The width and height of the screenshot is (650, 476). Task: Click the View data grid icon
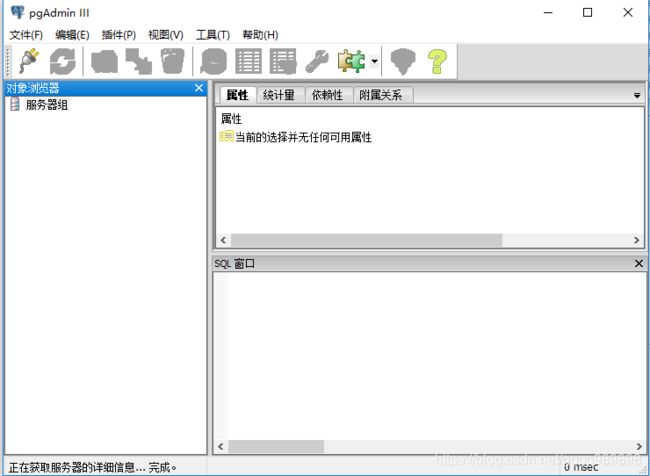(x=248, y=61)
